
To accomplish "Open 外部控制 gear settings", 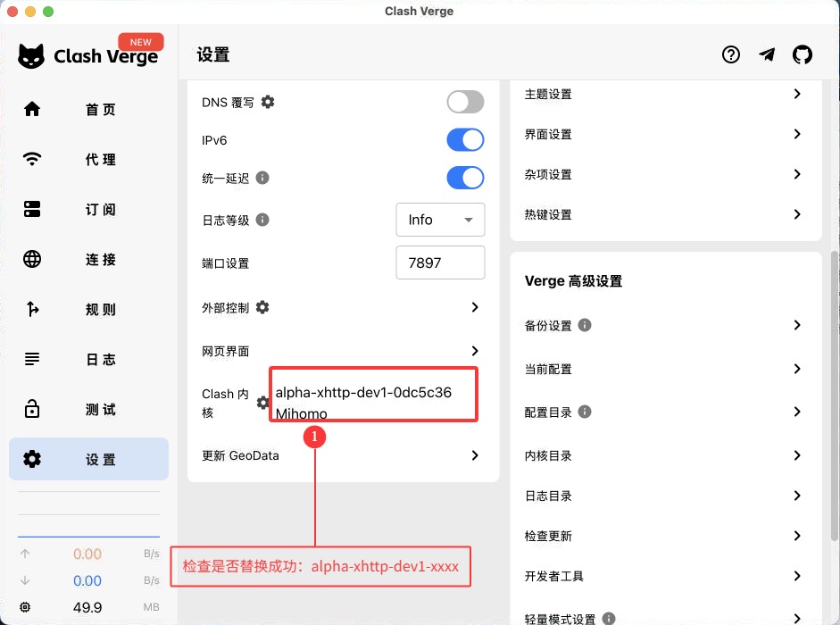I will click(x=262, y=307).
